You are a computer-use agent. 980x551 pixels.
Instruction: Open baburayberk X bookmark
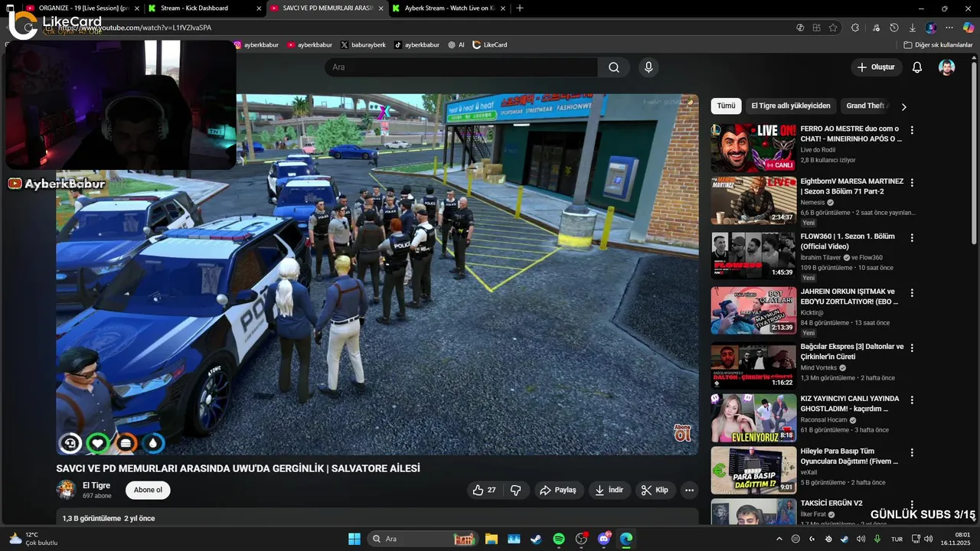pyautogui.click(x=363, y=45)
